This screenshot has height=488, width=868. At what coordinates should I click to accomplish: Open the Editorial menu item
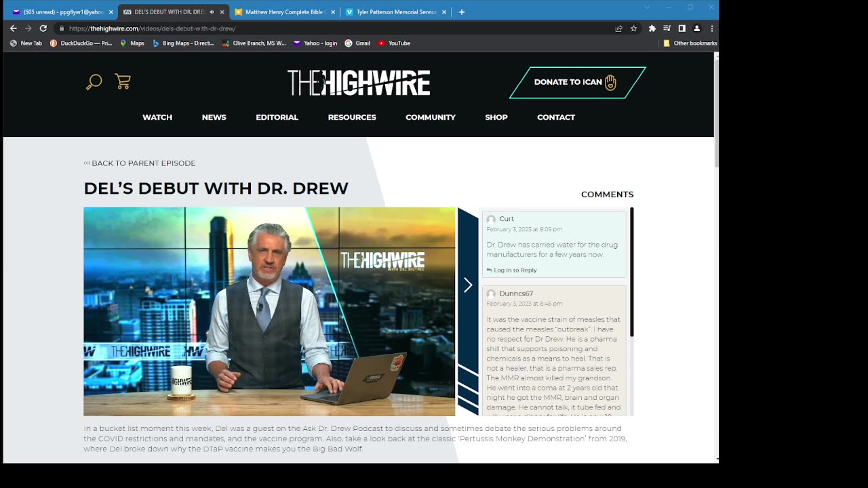(277, 117)
